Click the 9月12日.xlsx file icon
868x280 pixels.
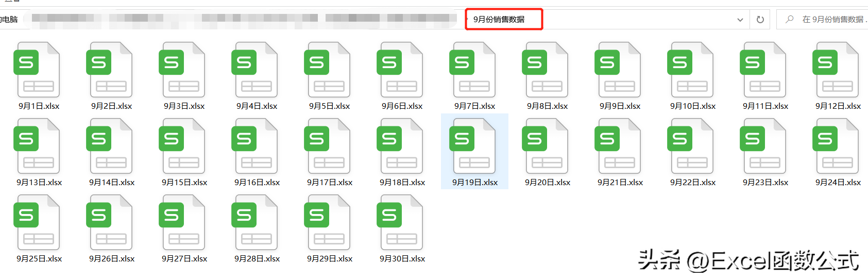[836, 70]
